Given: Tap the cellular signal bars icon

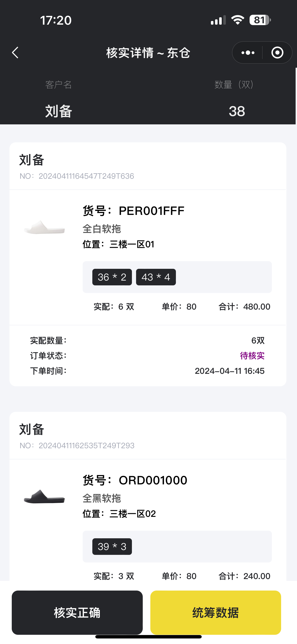Looking at the screenshot, I should click(x=218, y=20).
